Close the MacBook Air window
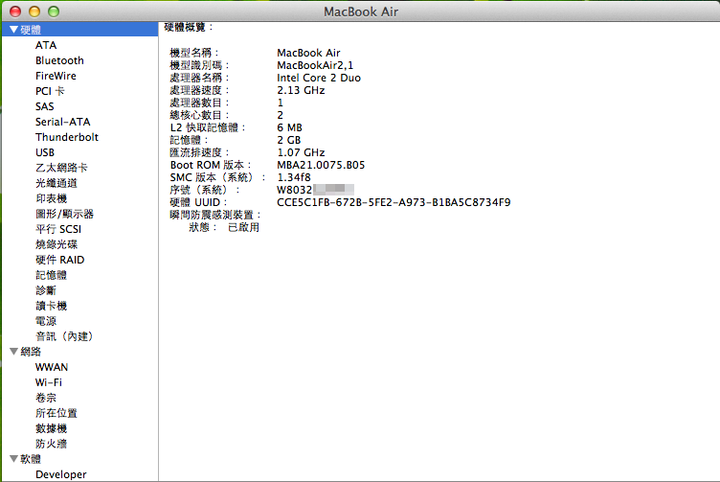This screenshot has height=482, width=720. tap(15, 11)
